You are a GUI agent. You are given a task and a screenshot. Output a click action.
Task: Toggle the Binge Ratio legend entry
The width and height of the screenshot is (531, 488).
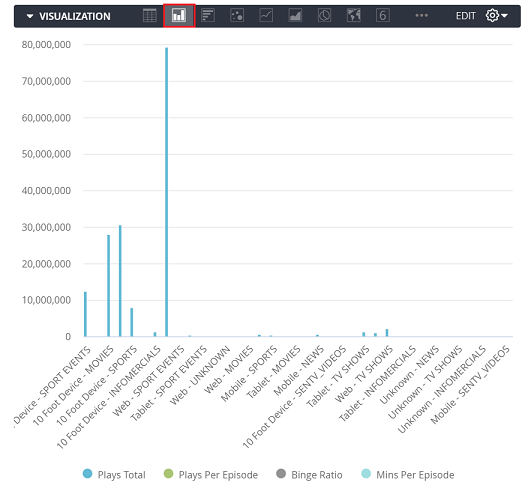pos(309,474)
